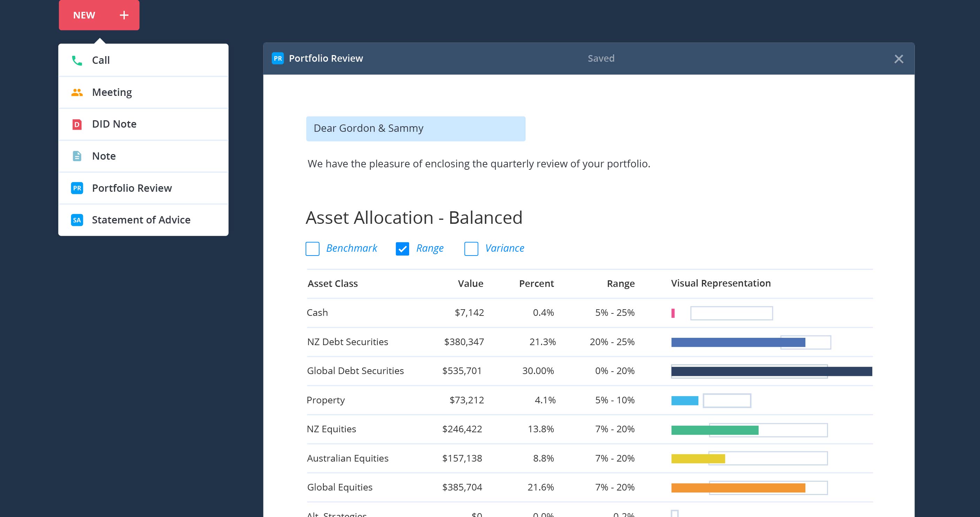Select Call from the new menu
This screenshot has width=980, height=517.
tap(144, 60)
